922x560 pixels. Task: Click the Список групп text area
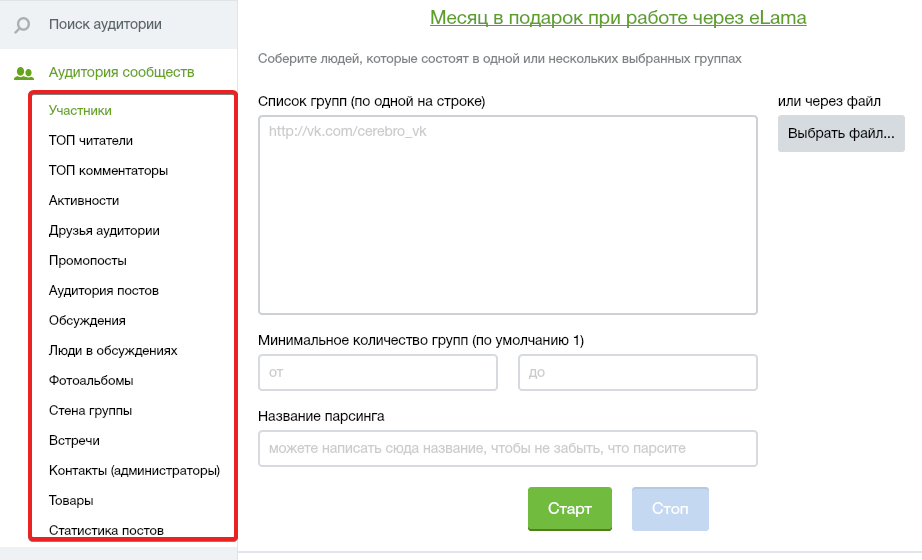(x=508, y=215)
